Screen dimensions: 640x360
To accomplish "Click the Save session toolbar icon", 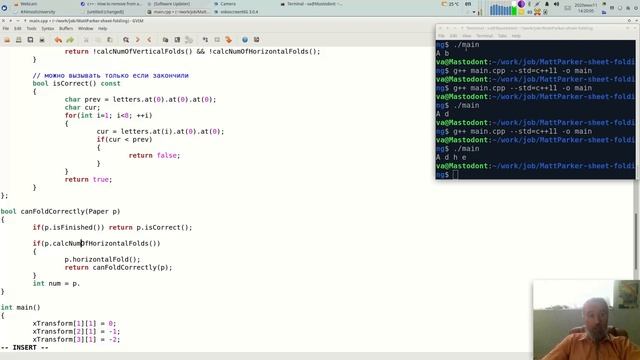I will (x=177, y=40).
